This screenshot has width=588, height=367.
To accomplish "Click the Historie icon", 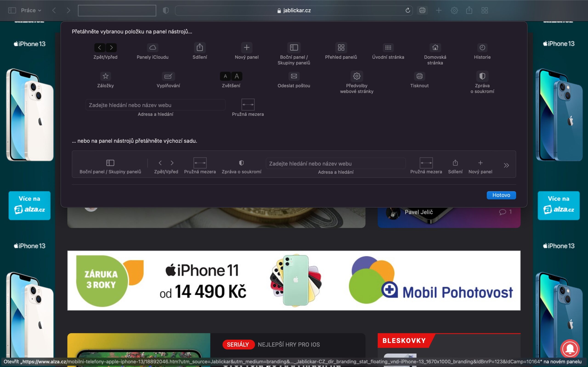I will (x=482, y=47).
